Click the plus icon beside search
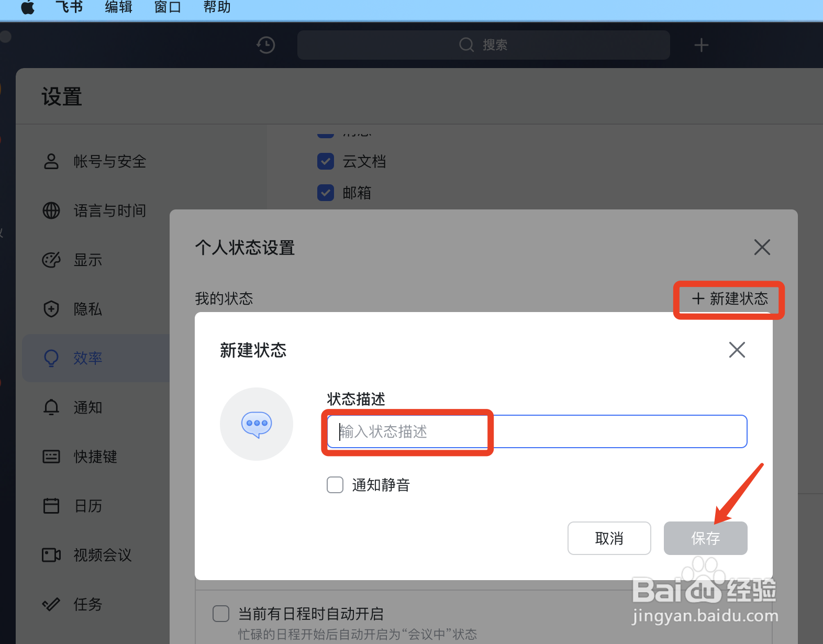823x644 pixels. coord(702,45)
